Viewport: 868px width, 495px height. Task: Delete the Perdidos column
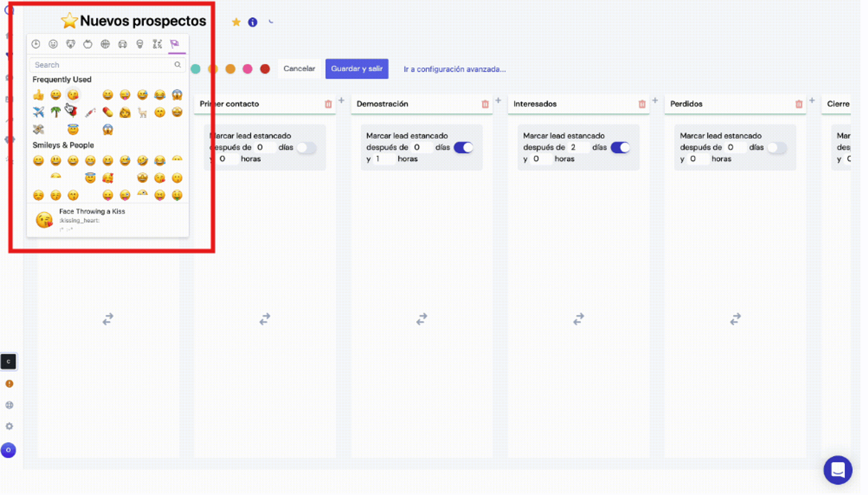[799, 104]
